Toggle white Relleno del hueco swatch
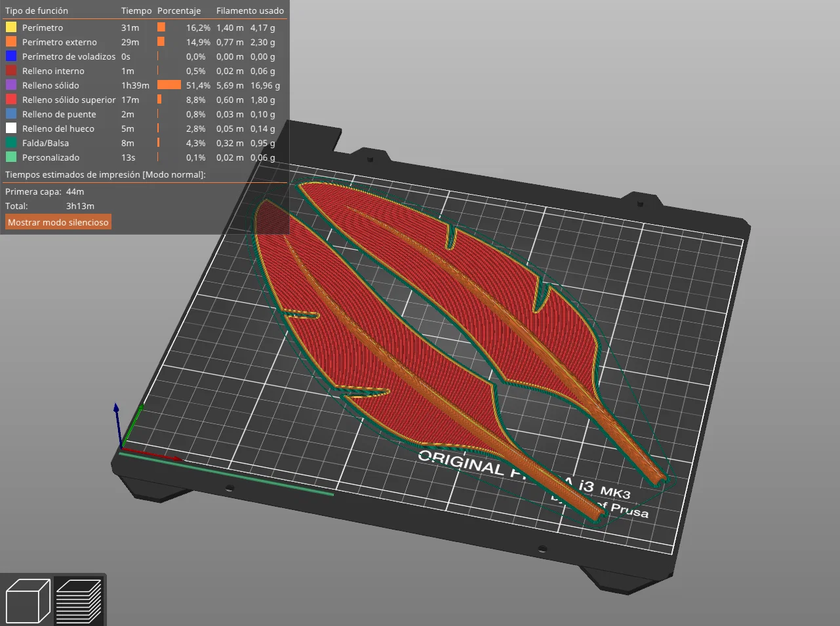The height and width of the screenshot is (626, 840). click(x=11, y=128)
